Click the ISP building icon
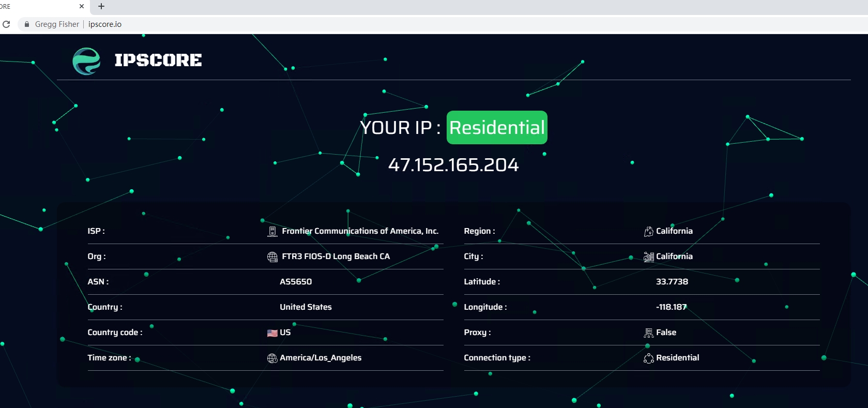Screen dimensions: 868x408 point(272,231)
